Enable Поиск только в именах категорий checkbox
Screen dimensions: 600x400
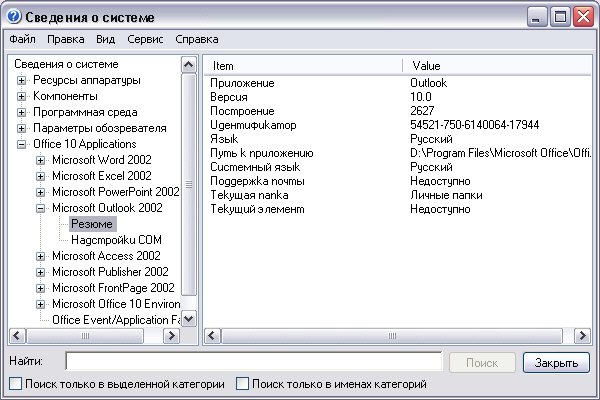point(242,384)
